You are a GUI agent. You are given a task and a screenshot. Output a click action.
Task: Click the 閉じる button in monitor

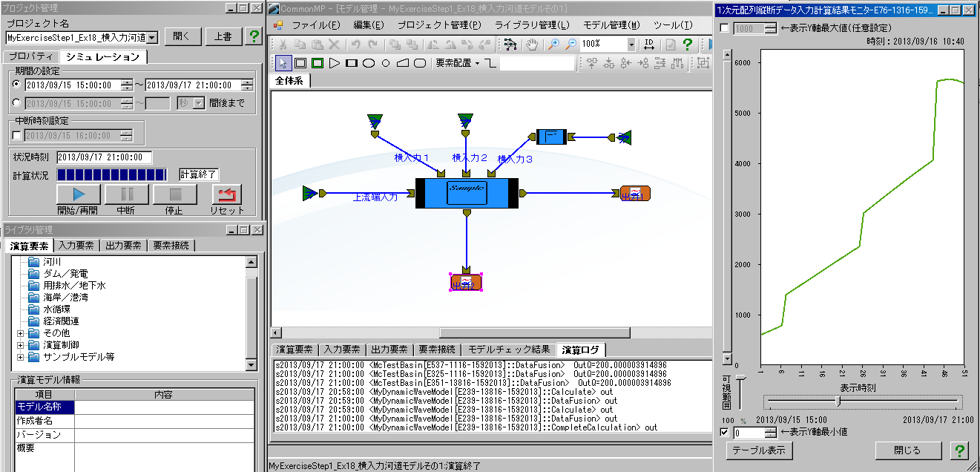coord(907,450)
